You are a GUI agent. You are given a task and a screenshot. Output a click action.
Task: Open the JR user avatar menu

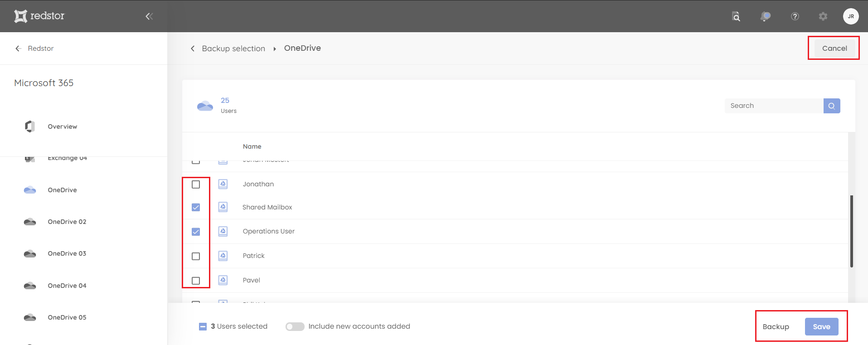click(851, 16)
